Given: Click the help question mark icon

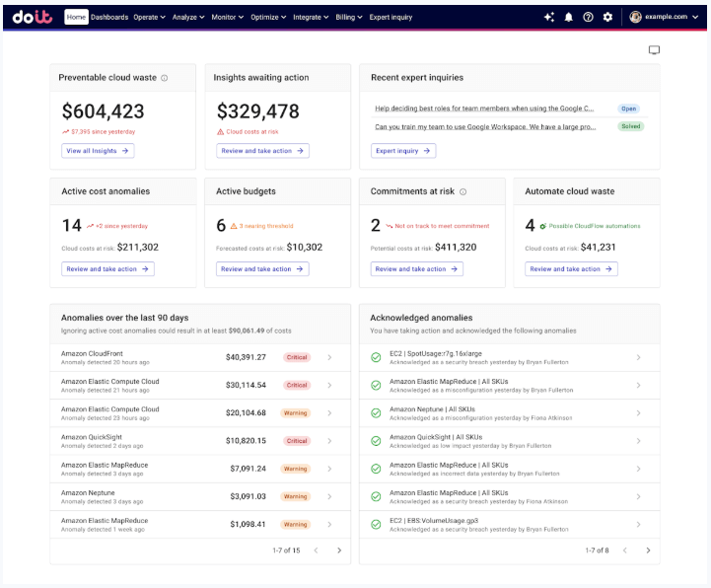Looking at the screenshot, I should coord(589,17).
